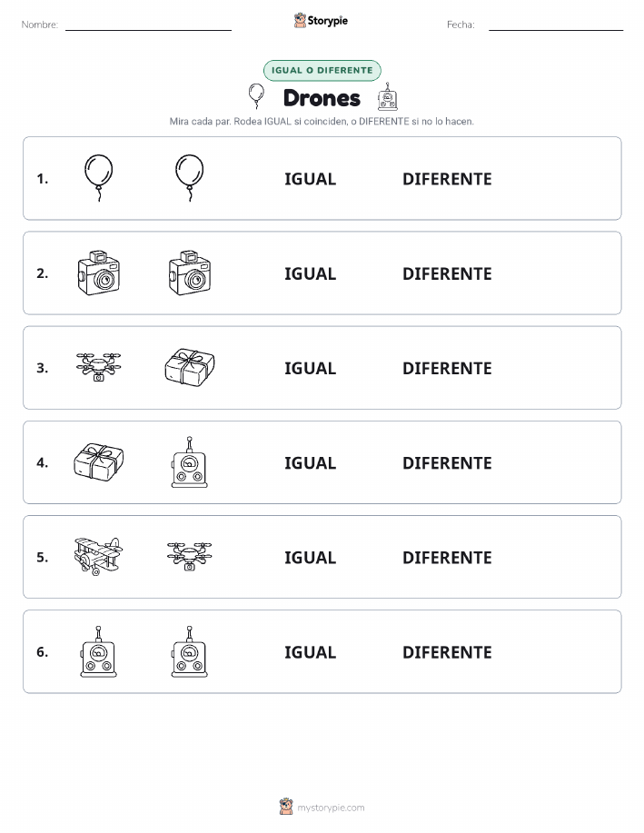Click the remote controller in row 4
644x833 pixels.
(190, 462)
